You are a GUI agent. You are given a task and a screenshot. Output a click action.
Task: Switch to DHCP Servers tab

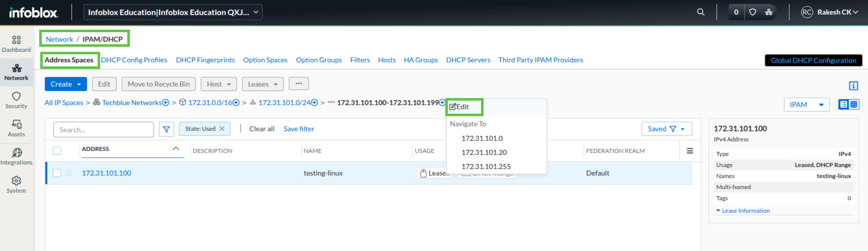[468, 60]
